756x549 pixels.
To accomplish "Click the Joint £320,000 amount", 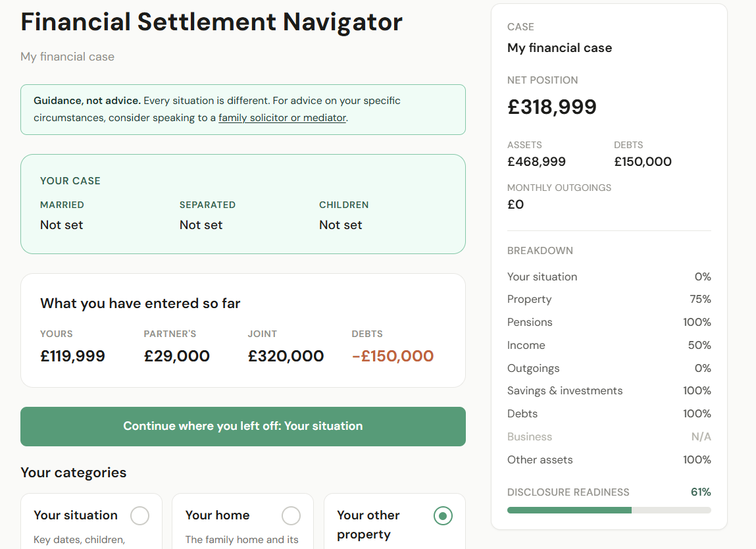I will 286,357.
